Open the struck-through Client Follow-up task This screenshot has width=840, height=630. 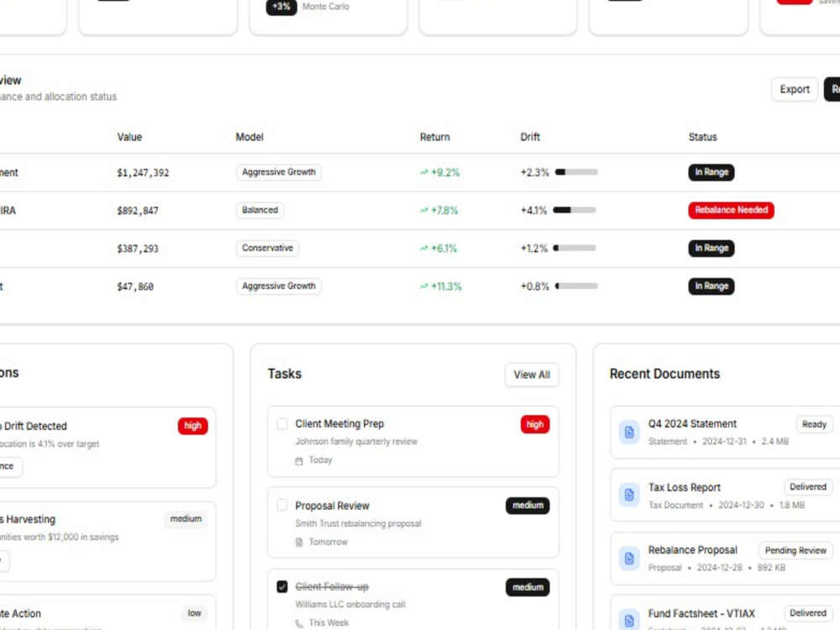332,586
